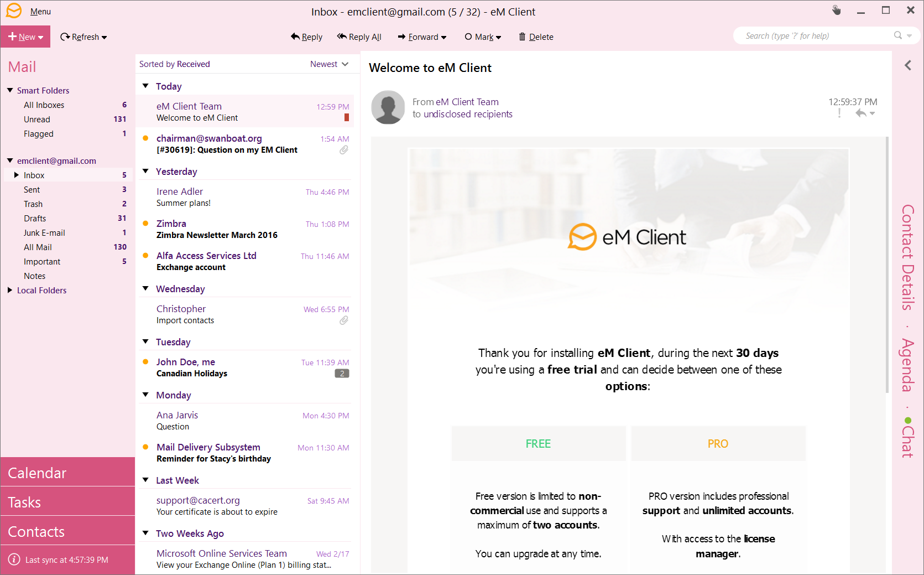Toggle red flag on Welcome message
The height and width of the screenshot is (575, 924).
(347, 117)
